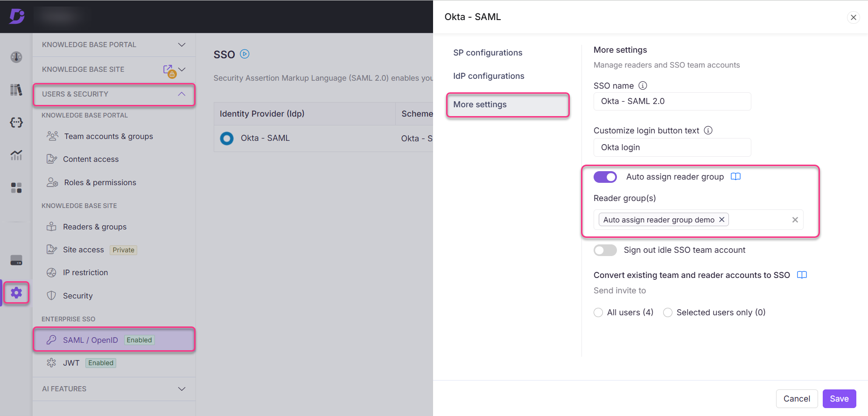Screen dimensions: 868x416
Task: Click the Identity Provider (Idp) column header
Action: [262, 114]
